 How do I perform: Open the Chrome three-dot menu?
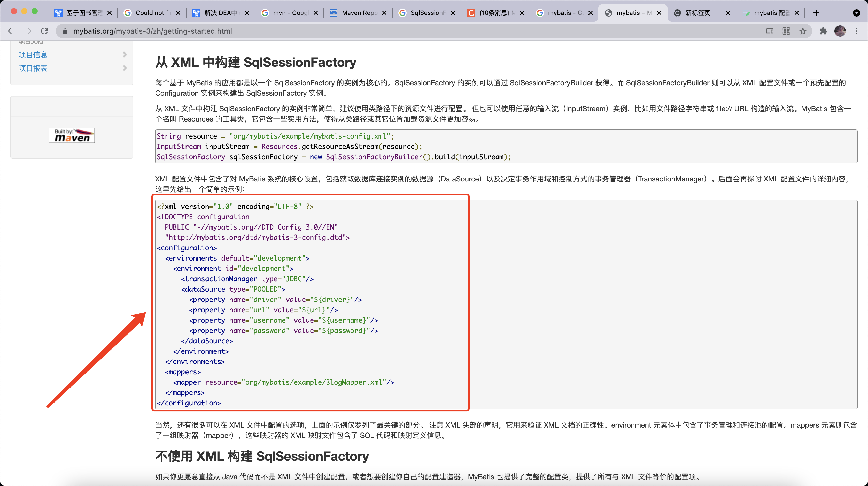pos(857,31)
